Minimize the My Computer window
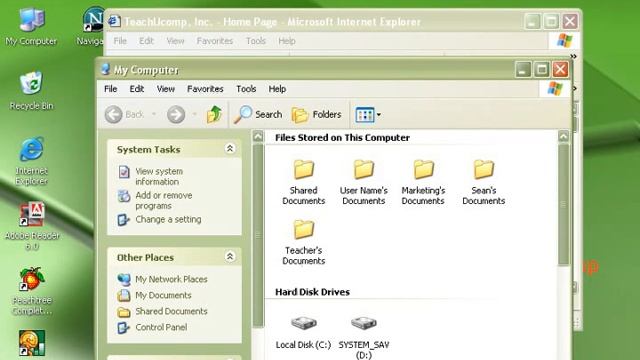The height and width of the screenshot is (360, 640). (523, 70)
